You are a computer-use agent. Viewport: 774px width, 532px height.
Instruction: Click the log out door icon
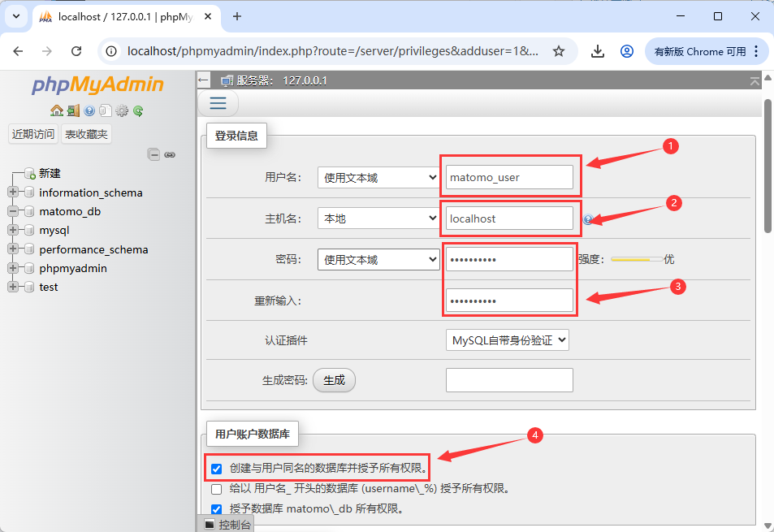[74, 110]
